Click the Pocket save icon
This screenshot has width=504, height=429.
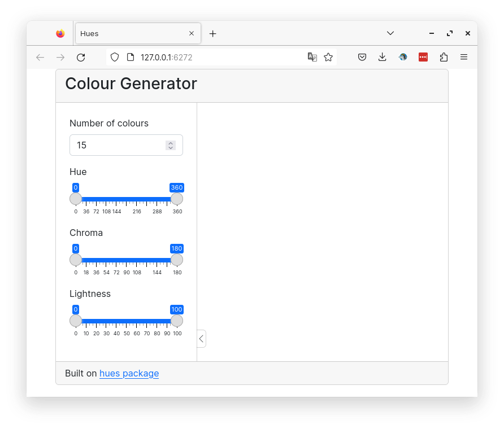point(362,57)
